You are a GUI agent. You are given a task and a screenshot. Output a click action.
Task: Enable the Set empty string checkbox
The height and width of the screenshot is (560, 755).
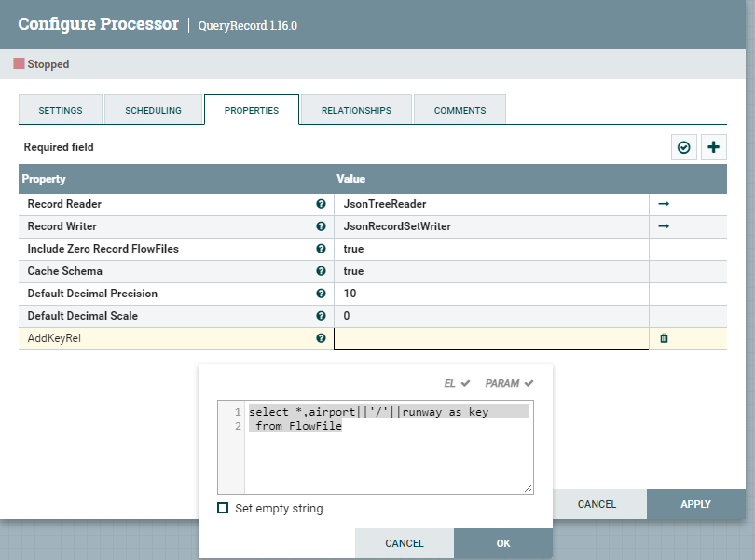(x=223, y=509)
